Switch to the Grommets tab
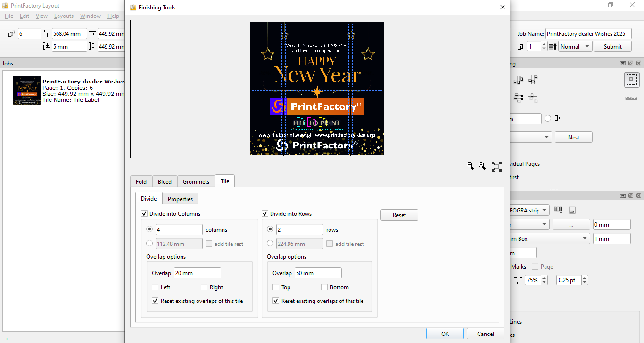This screenshot has width=644, height=343. coord(196,182)
